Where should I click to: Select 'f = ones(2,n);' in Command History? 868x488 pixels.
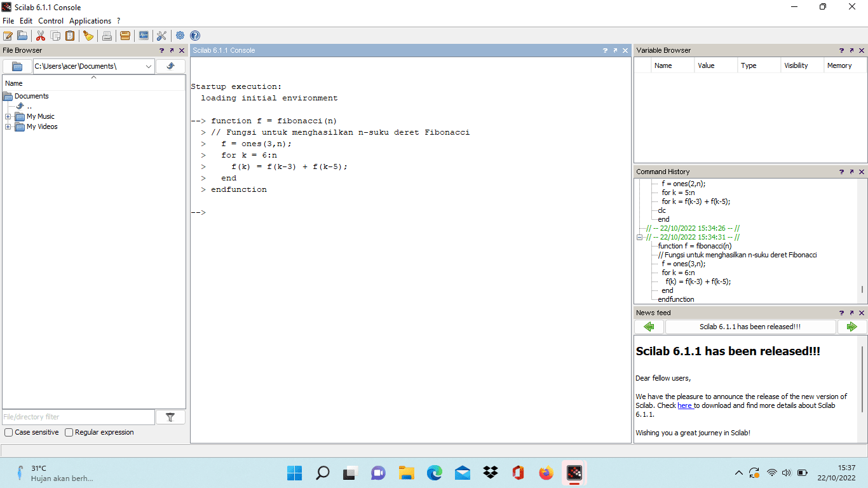pyautogui.click(x=683, y=184)
